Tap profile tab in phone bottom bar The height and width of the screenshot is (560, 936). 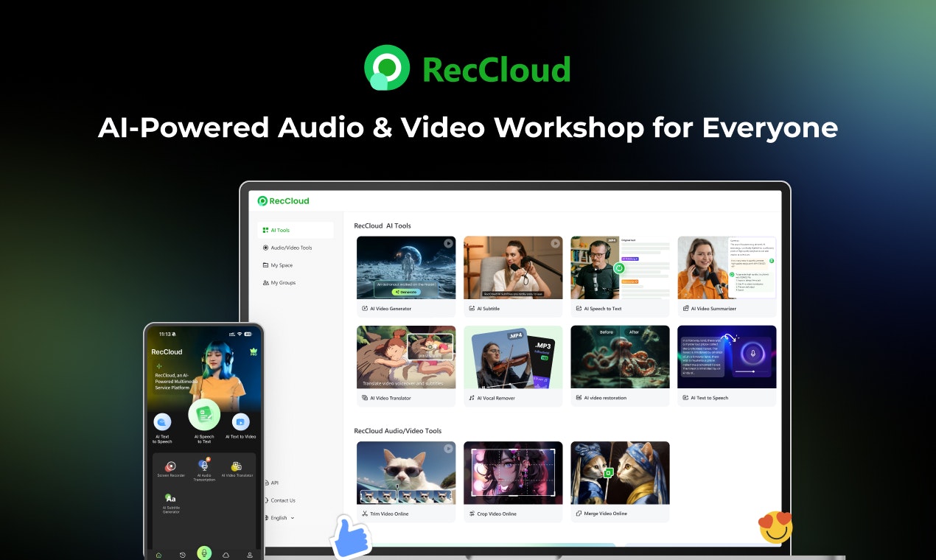(x=250, y=555)
